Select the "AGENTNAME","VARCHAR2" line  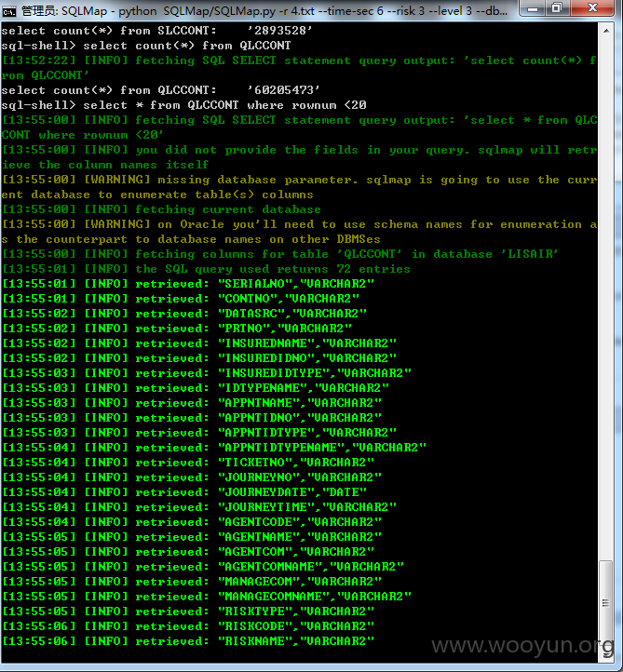[192, 537]
